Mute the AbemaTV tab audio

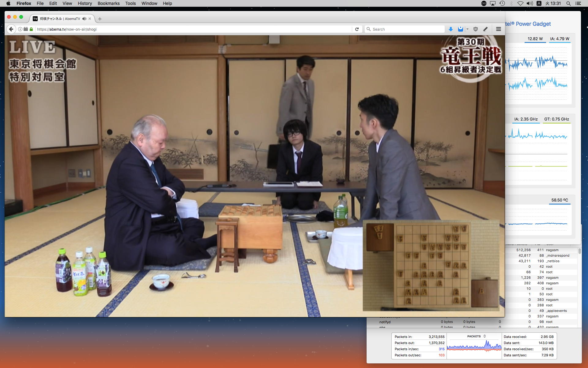(x=84, y=19)
